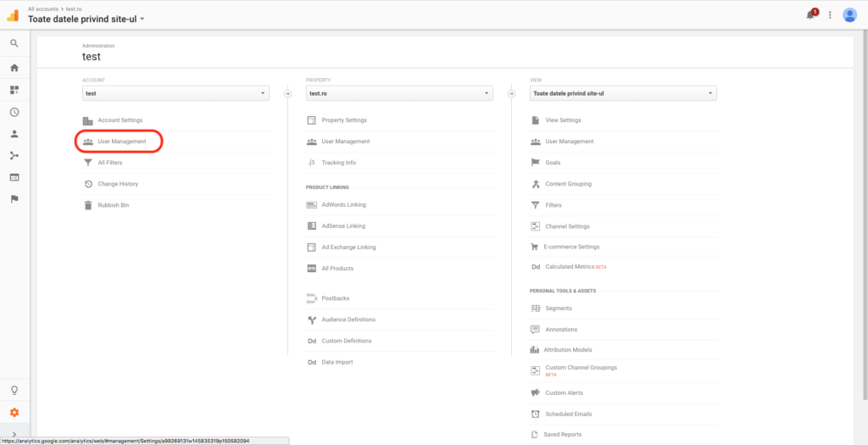Viewport: 868px width, 445px height.
Task: Open Goals in the View column
Action: pos(553,163)
